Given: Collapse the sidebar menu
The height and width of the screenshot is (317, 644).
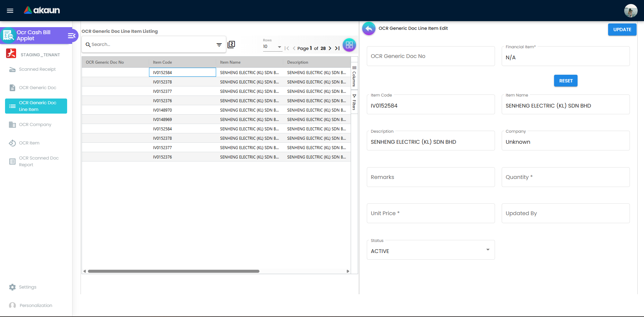Looking at the screenshot, I should click(71, 36).
